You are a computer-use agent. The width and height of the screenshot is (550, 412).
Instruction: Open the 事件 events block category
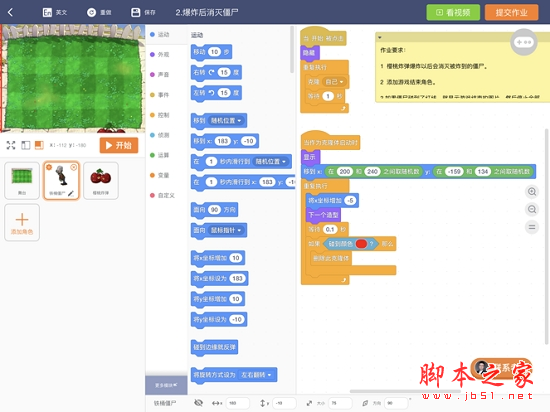(160, 95)
